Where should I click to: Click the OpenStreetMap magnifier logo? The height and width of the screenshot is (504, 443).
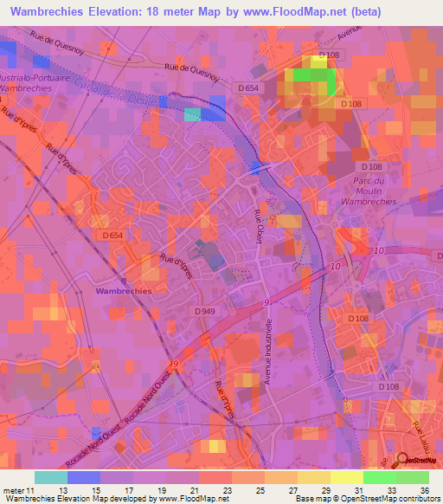pos(414,461)
